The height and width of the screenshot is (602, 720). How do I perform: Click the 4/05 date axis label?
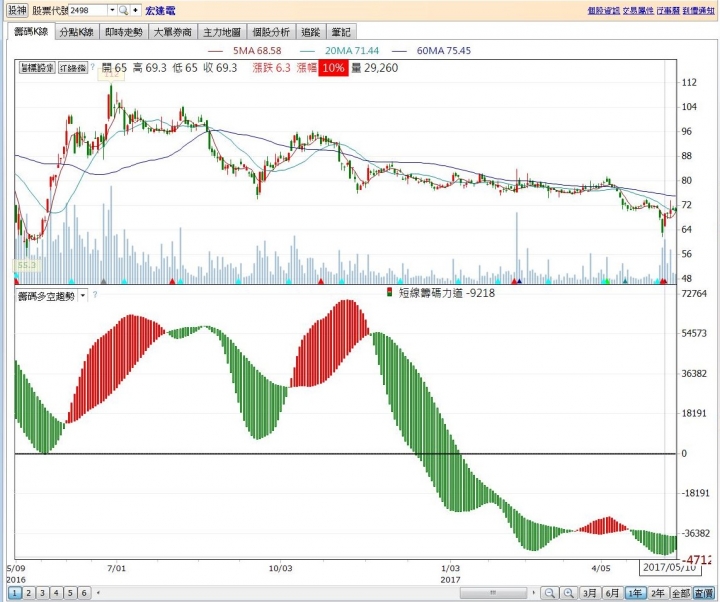point(601,568)
